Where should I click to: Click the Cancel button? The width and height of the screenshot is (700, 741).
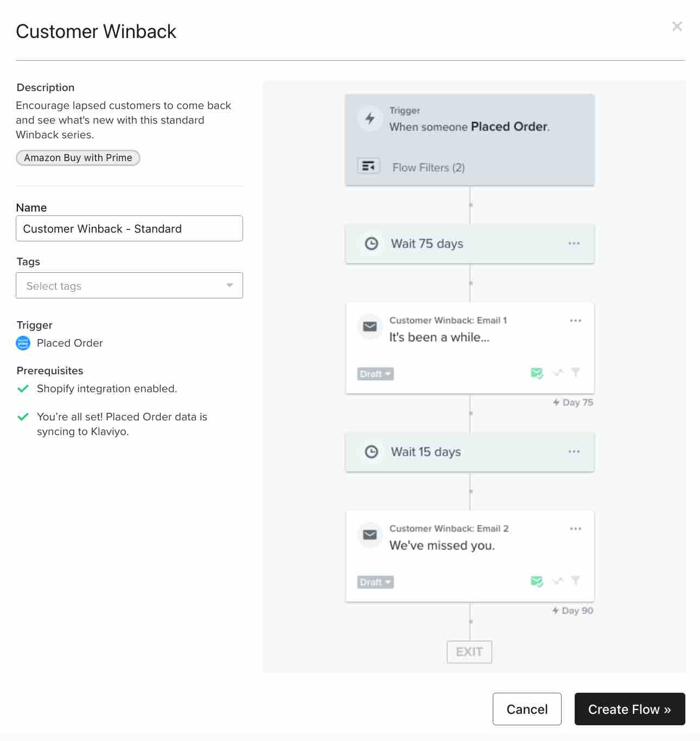pyautogui.click(x=526, y=709)
